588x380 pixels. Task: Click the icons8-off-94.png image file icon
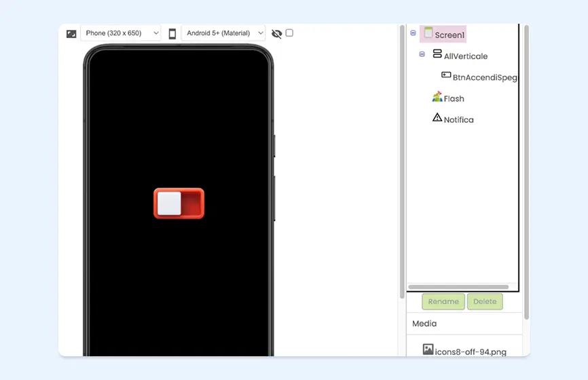pyautogui.click(x=428, y=349)
